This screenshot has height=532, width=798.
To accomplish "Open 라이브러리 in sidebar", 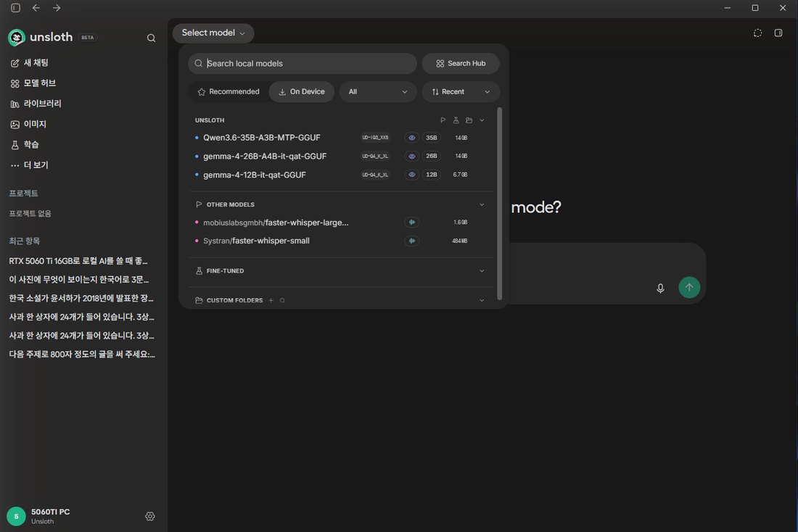I will point(36,103).
